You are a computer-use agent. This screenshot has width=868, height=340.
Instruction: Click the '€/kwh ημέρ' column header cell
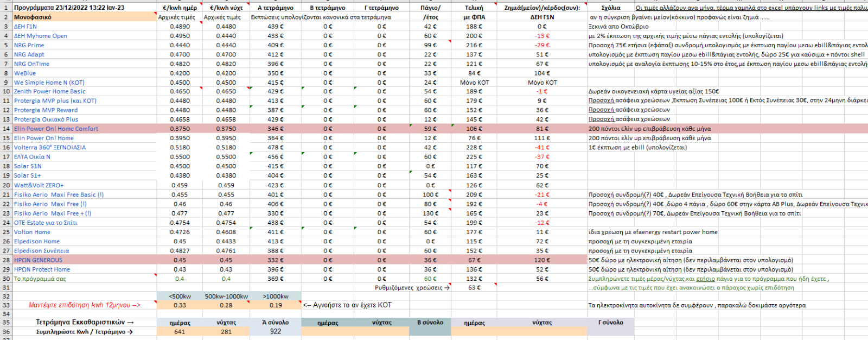(x=180, y=8)
